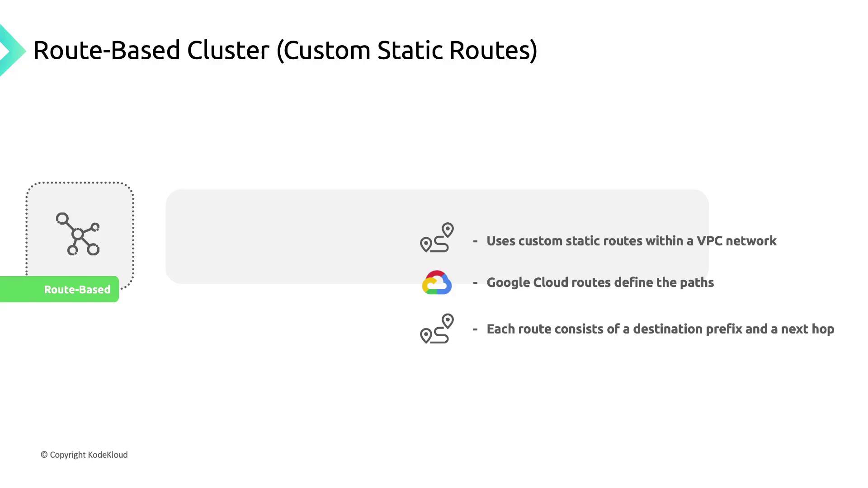Click the teal chevron arrow beside the title
Image resolution: width=868 pixels, height=488 pixels.
click(x=11, y=51)
